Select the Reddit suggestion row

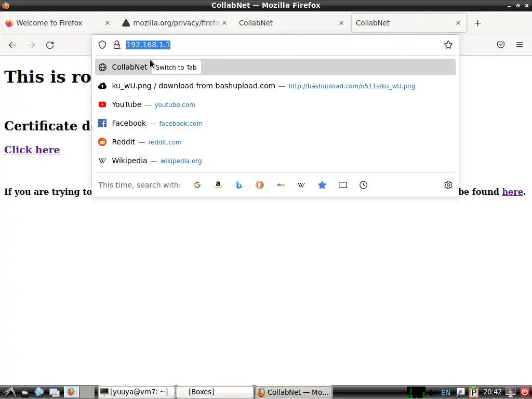pyautogui.click(x=275, y=142)
